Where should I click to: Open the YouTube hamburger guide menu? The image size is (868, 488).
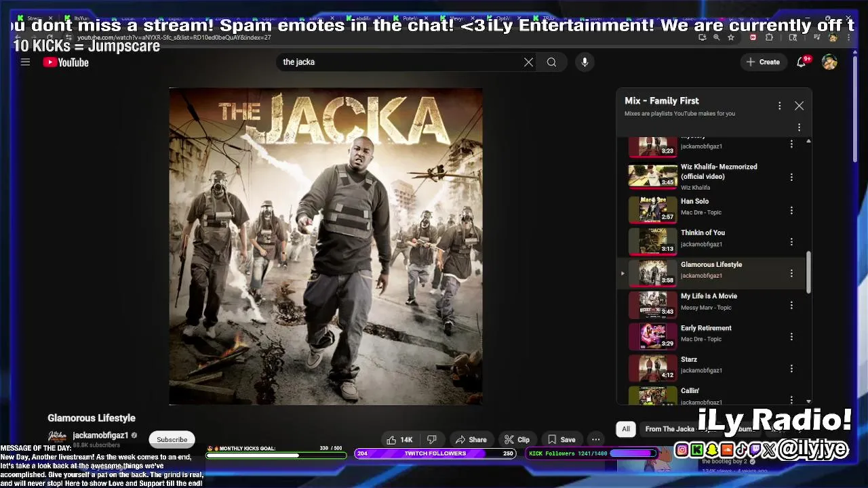click(25, 62)
